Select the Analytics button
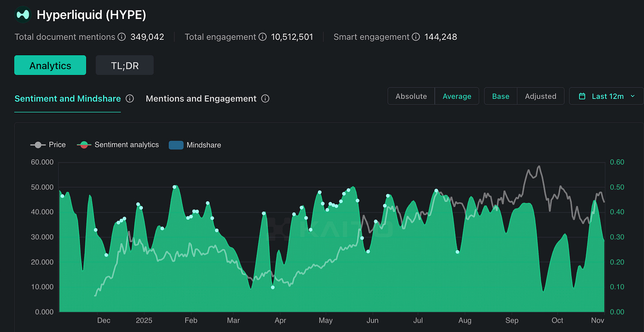Screen dimensions: 644x332 point(50,65)
